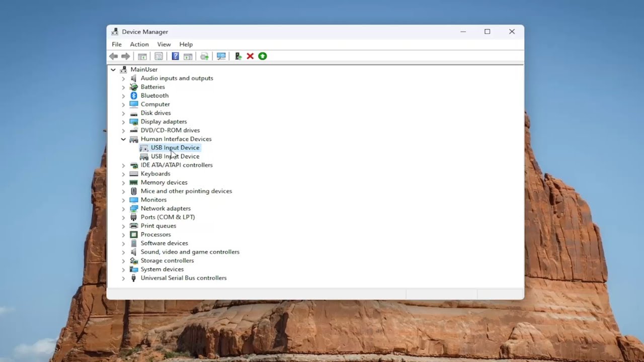Expand Sound, video and game controllers
Screen dimensions: 644x362
pos(123,252)
